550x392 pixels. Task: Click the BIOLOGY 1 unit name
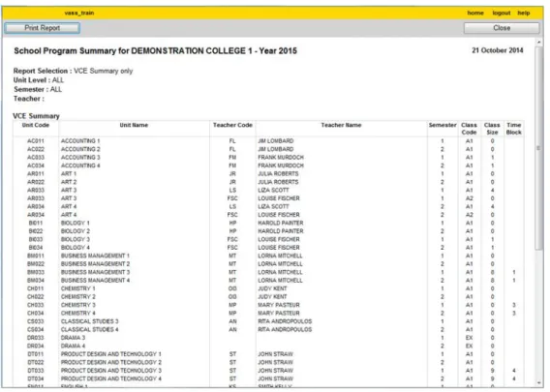(76, 223)
